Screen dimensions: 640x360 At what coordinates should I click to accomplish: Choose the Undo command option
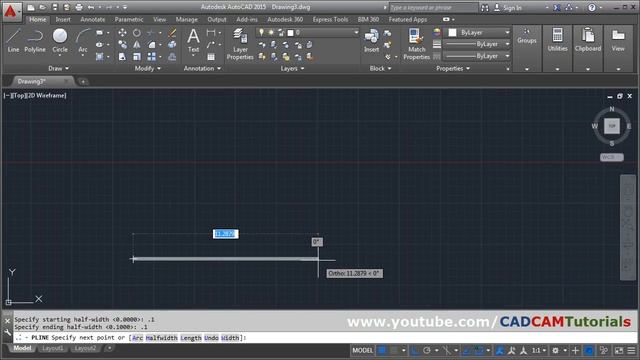(211, 338)
